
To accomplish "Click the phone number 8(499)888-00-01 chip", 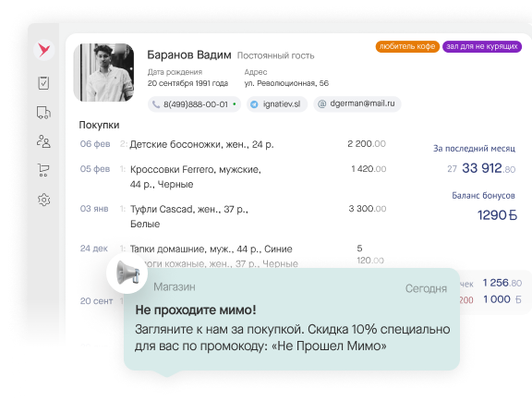I will click(x=194, y=104).
